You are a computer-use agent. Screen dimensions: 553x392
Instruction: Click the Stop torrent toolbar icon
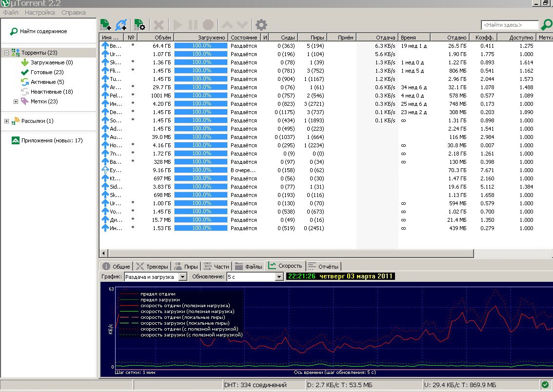pyautogui.click(x=208, y=25)
